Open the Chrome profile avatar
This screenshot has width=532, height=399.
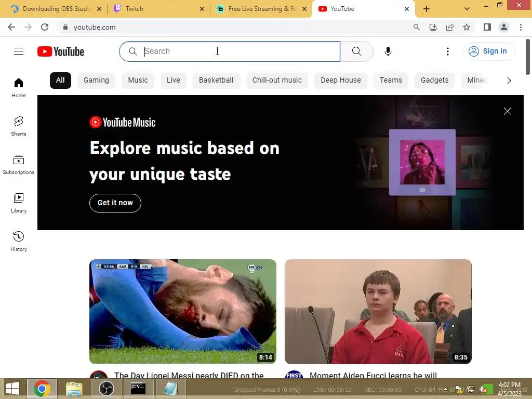[x=504, y=27]
